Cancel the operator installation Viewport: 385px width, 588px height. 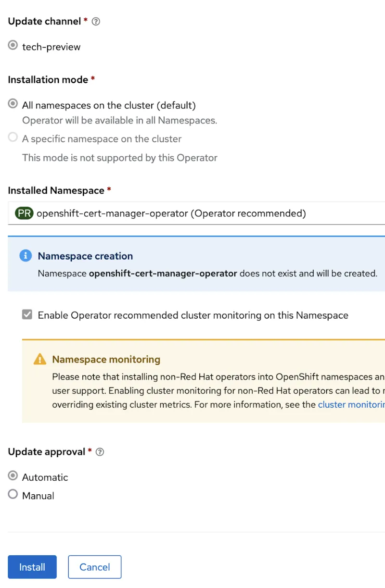(94, 567)
